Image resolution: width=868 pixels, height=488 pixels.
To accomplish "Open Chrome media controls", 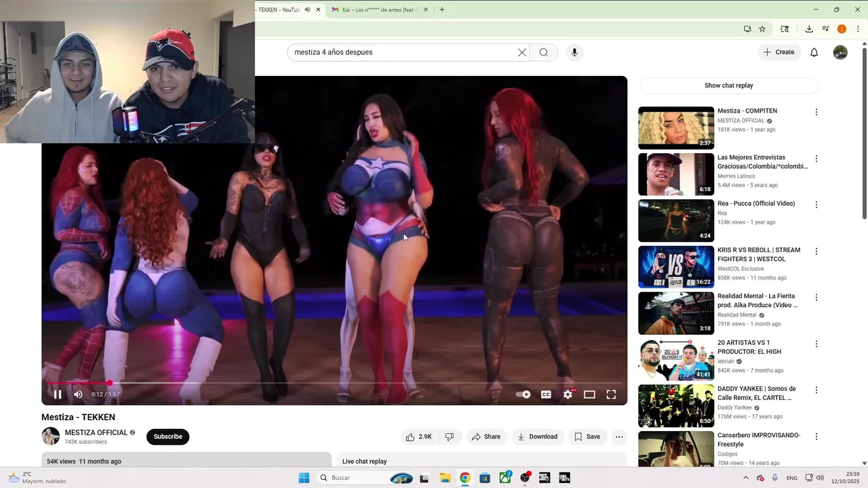I will pyautogui.click(x=825, y=29).
